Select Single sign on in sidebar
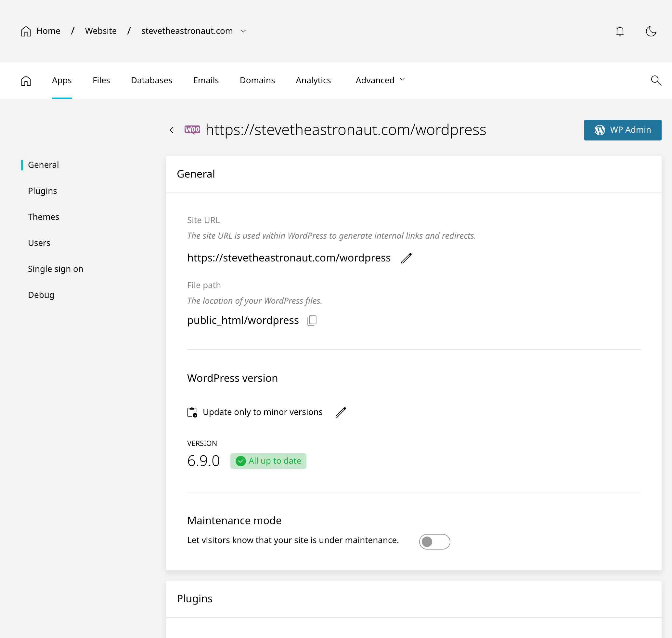Image resolution: width=672 pixels, height=638 pixels. 56,269
